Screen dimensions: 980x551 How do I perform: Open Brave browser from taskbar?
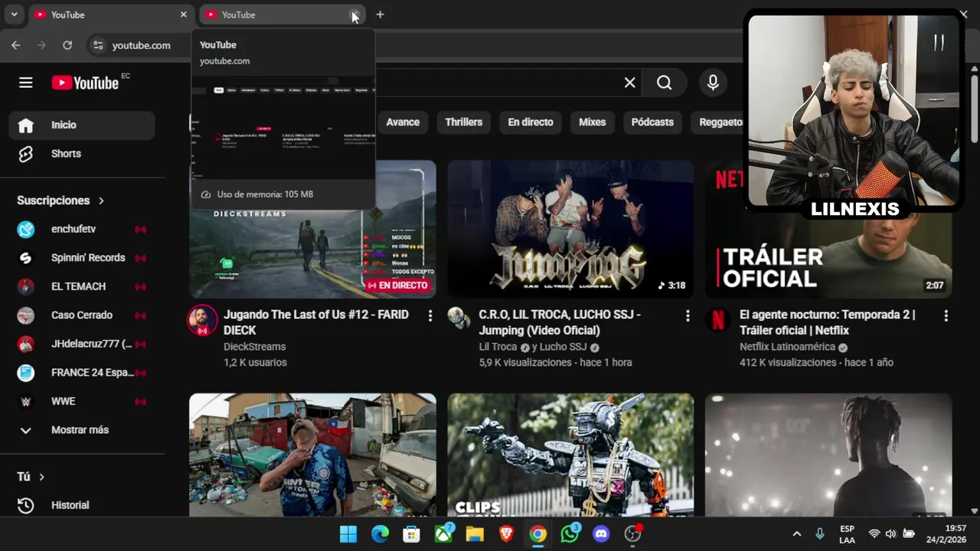pos(506,534)
